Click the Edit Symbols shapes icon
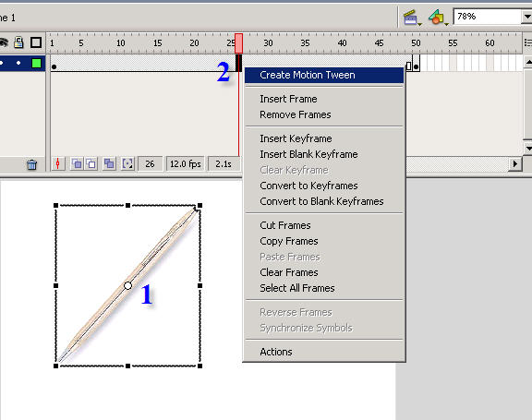 [438, 18]
